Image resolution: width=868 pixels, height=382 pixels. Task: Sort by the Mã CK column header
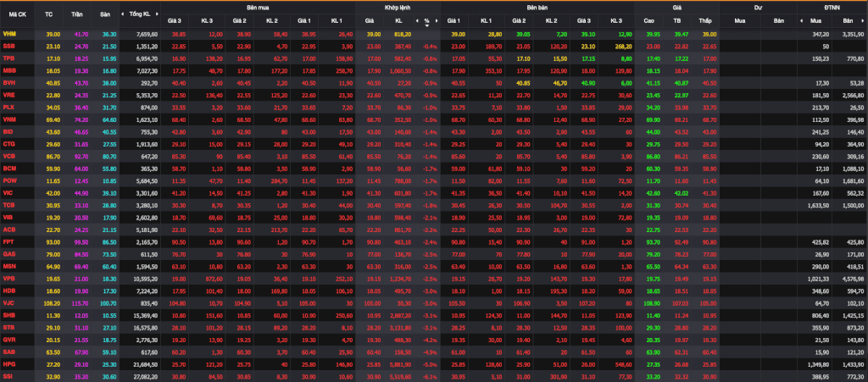coord(17,14)
